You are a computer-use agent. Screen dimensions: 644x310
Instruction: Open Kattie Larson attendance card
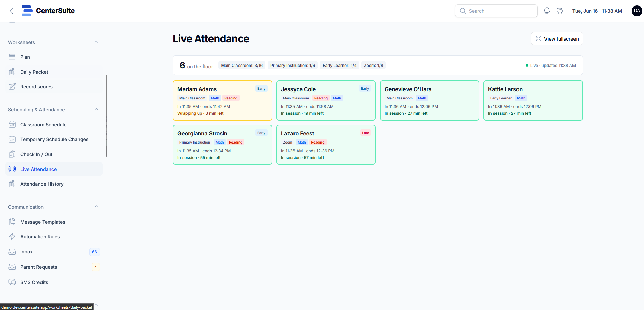[533, 100]
